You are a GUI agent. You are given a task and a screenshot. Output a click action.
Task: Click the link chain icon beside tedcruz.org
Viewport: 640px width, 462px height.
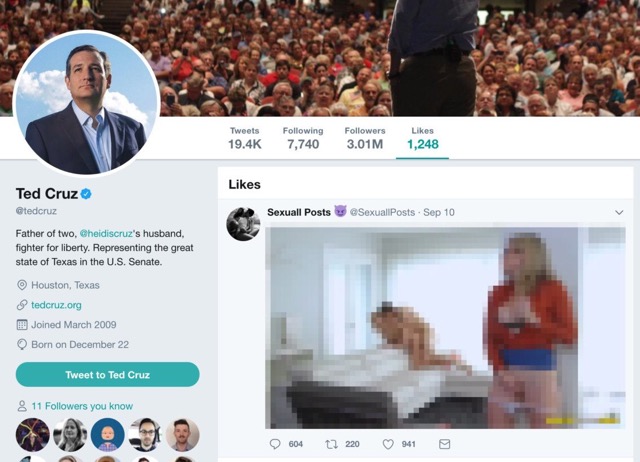pos(22,305)
